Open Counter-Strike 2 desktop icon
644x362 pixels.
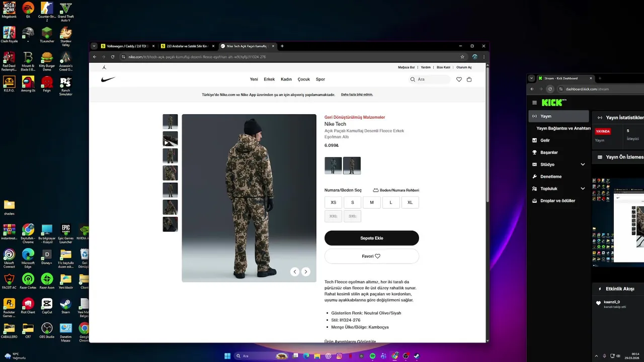tap(47, 11)
